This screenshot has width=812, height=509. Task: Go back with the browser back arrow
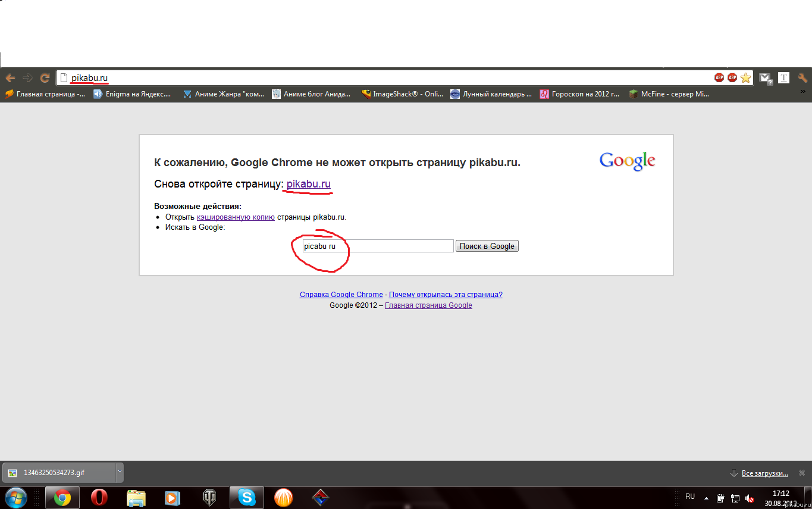coord(10,78)
